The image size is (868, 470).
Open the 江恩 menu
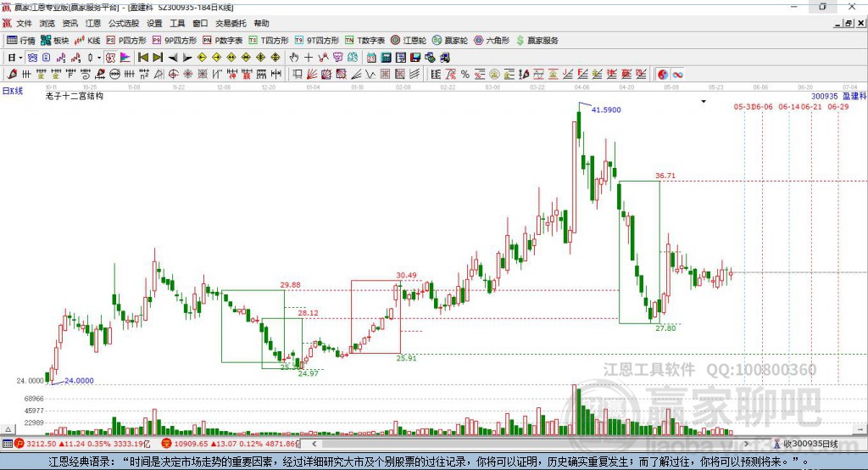point(93,23)
